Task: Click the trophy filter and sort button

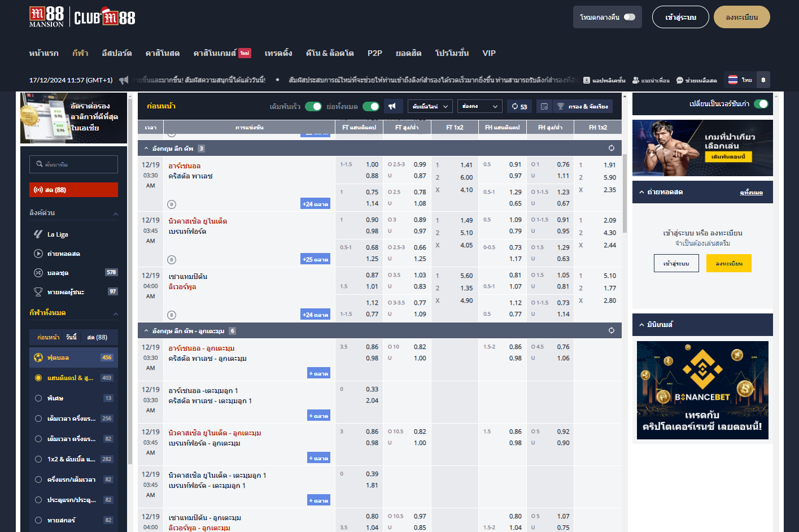Action: click(x=583, y=106)
